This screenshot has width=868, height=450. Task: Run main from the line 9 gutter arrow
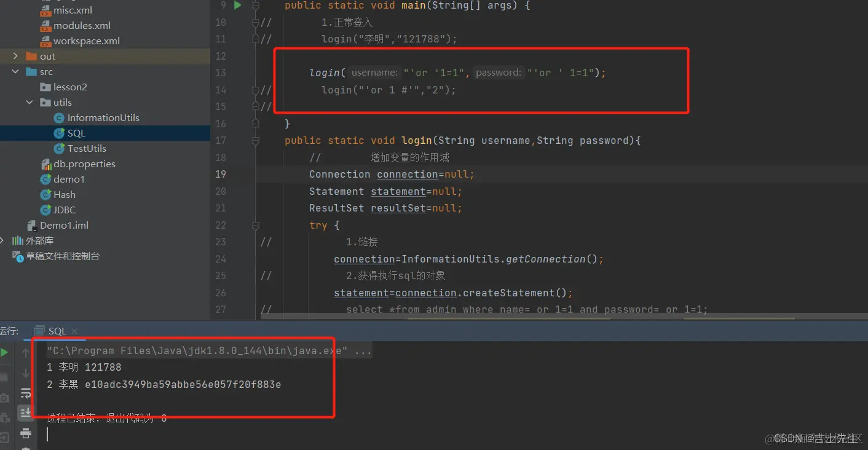237,6
